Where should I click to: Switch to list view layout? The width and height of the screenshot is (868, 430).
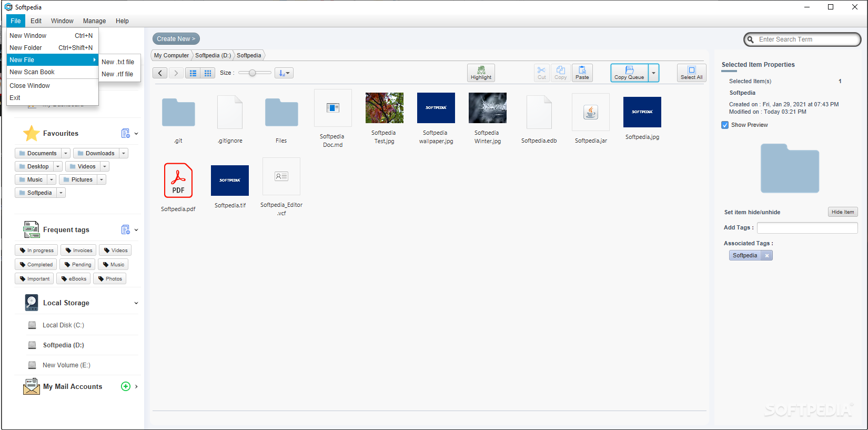193,73
